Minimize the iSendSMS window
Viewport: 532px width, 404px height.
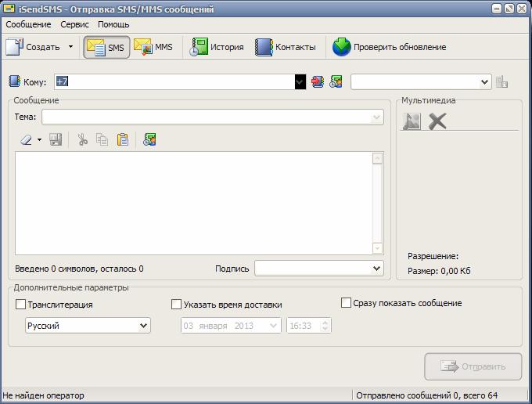497,9
